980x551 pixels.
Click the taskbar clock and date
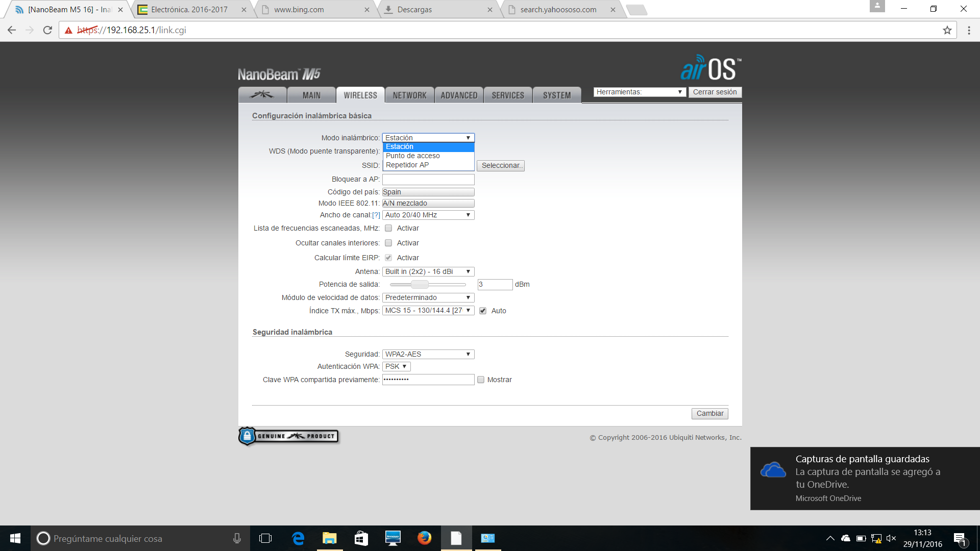tap(922, 538)
